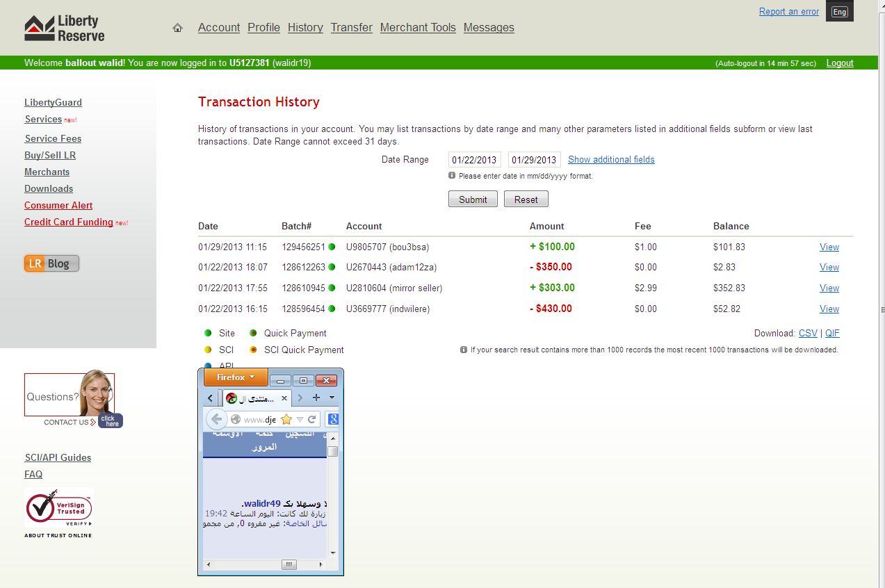The image size is (885, 588).
Task: Focus the end date field 01/29/2013
Action: [535, 160]
